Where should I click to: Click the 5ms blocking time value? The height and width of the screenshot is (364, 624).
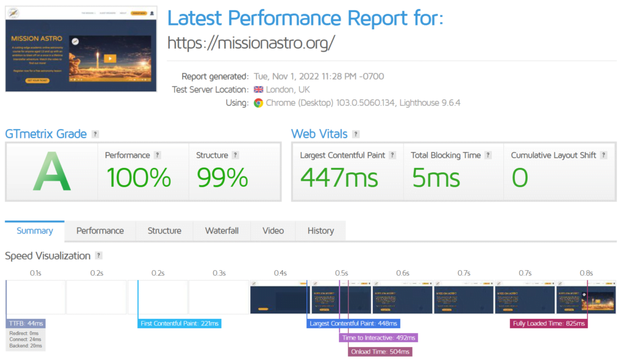click(x=436, y=178)
